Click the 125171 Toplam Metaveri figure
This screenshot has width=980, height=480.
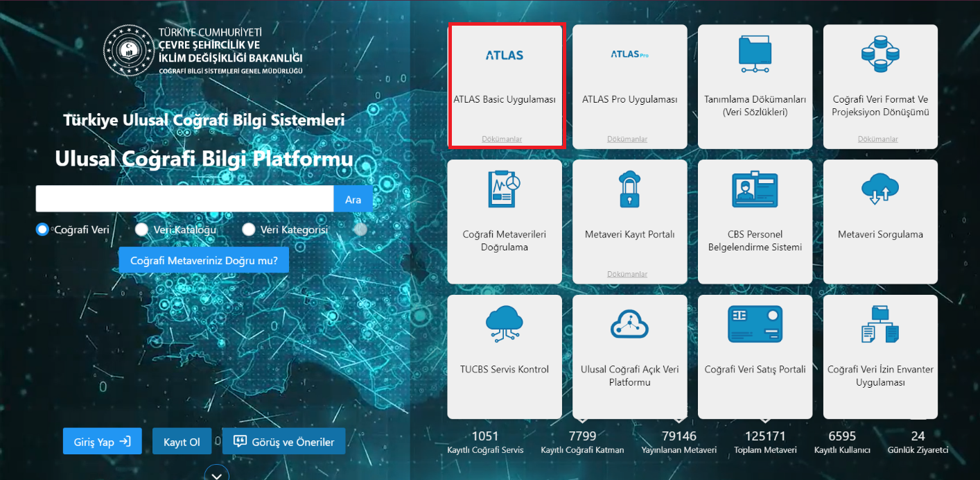coord(765,443)
